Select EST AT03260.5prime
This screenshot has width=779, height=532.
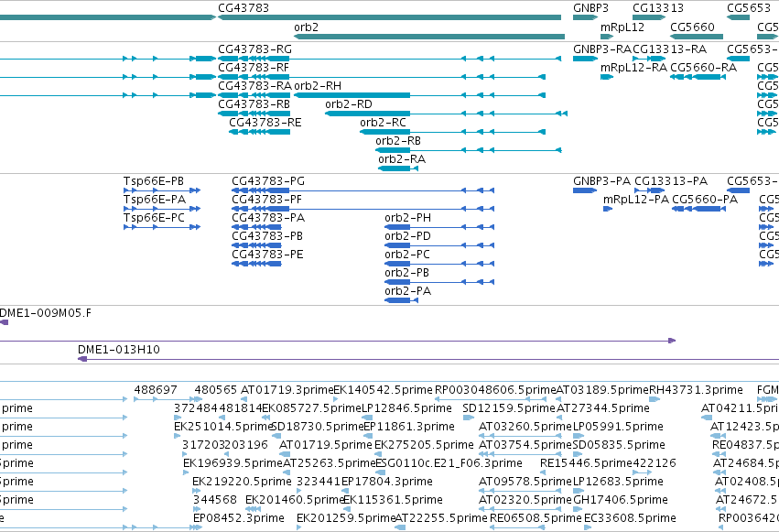[525, 428]
